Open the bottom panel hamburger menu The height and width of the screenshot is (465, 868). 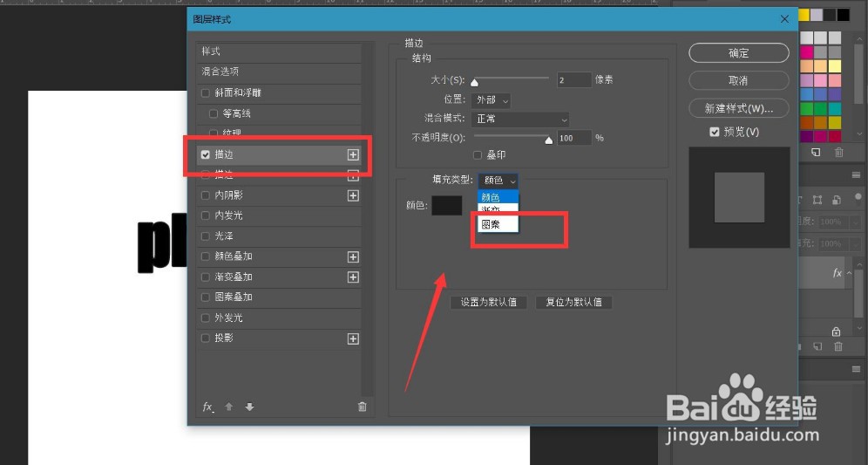pyautogui.click(x=857, y=369)
